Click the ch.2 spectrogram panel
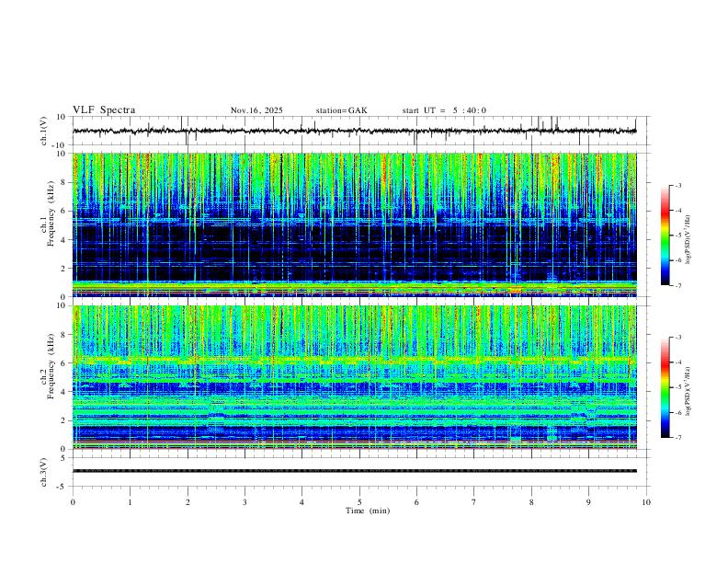Image resolution: width=728 pixels, height=563 pixels. tap(354, 377)
